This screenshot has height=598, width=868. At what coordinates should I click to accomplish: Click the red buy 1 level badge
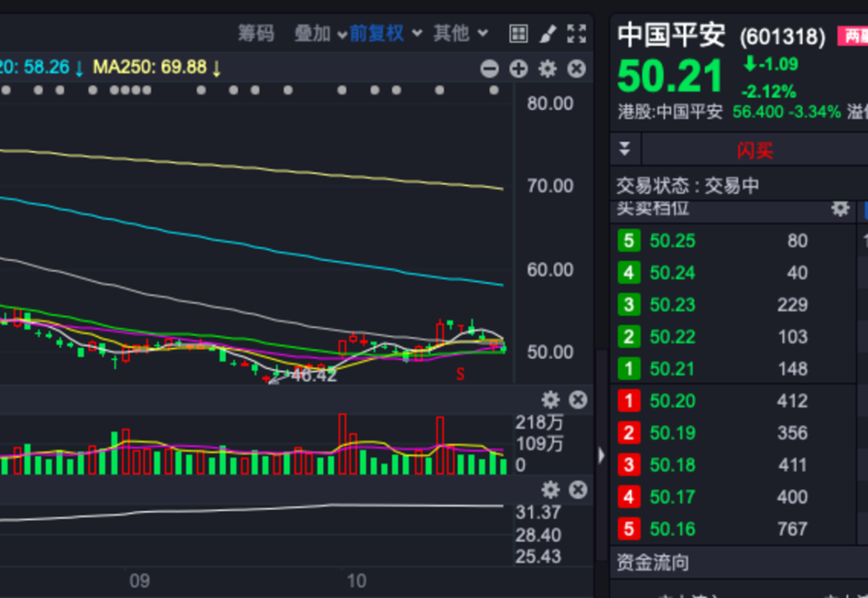tap(628, 401)
